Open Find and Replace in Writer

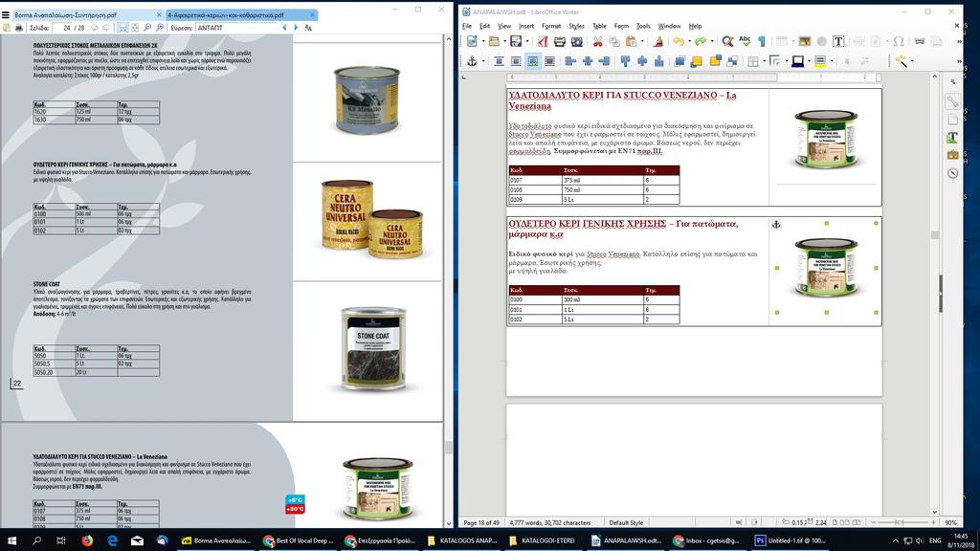(727, 41)
